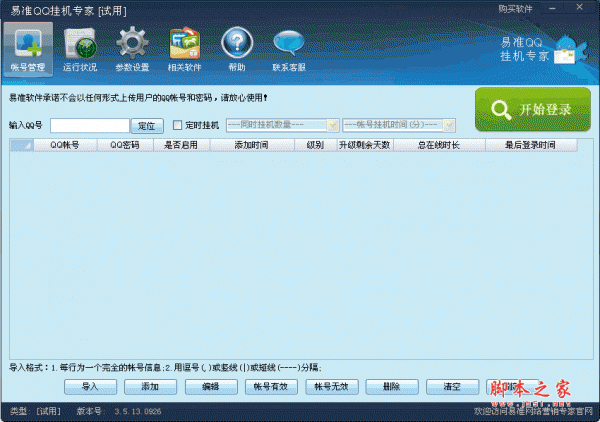Open the 帐号挂机时间(分) dropdown
Viewport: 600px width, 422px height.
coord(399,125)
